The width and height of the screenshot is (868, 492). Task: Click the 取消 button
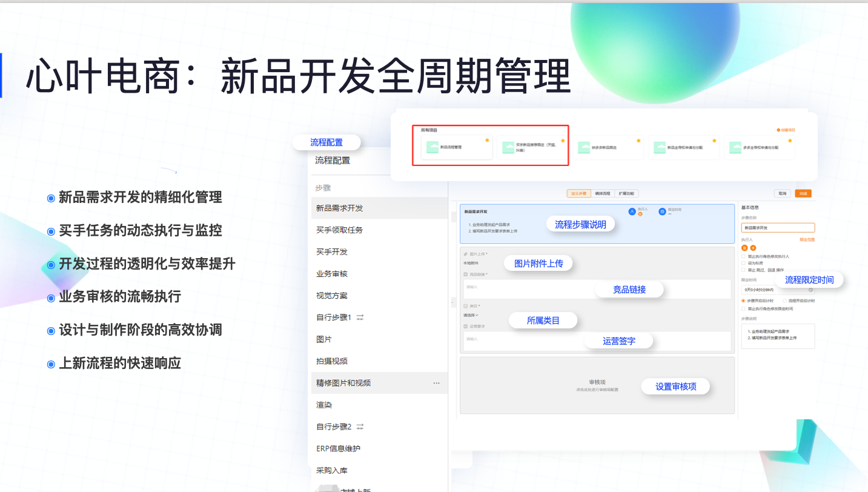[783, 193]
